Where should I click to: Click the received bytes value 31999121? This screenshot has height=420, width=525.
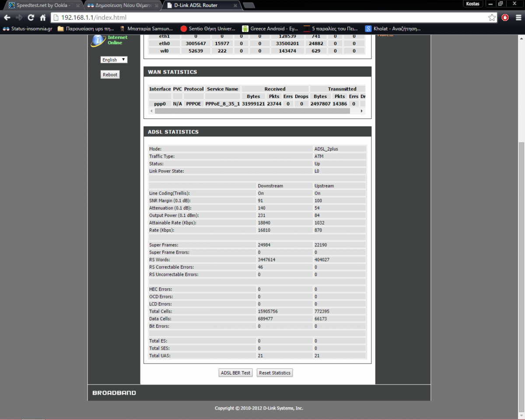tap(253, 104)
